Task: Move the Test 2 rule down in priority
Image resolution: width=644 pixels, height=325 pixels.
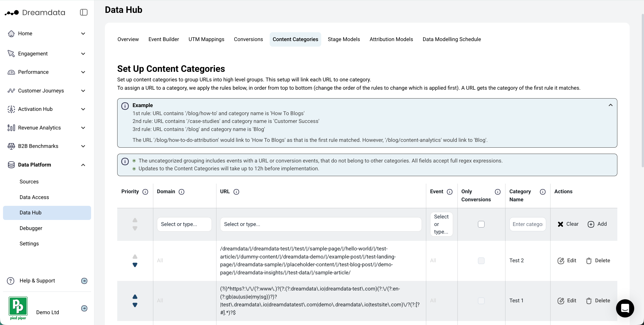Action: [x=135, y=265]
